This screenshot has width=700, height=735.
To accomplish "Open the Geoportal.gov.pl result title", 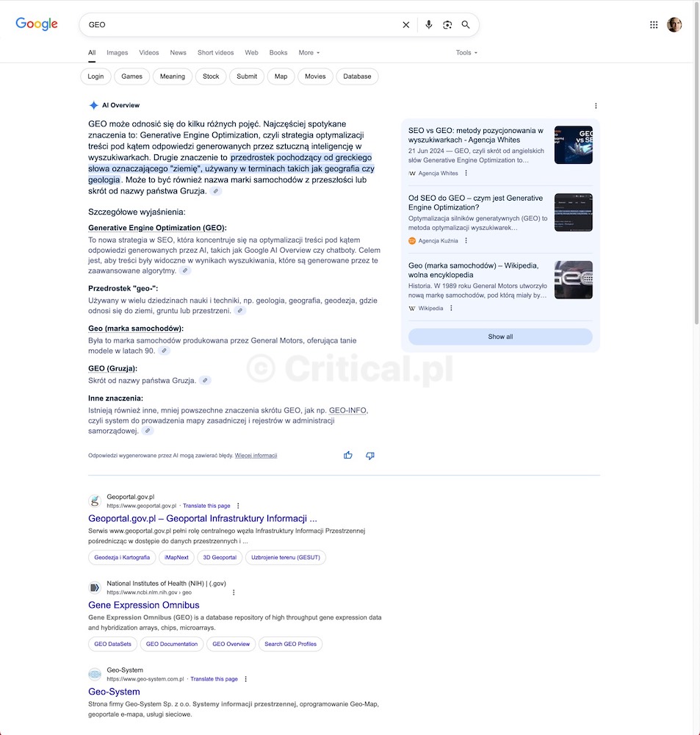I will 203,518.
